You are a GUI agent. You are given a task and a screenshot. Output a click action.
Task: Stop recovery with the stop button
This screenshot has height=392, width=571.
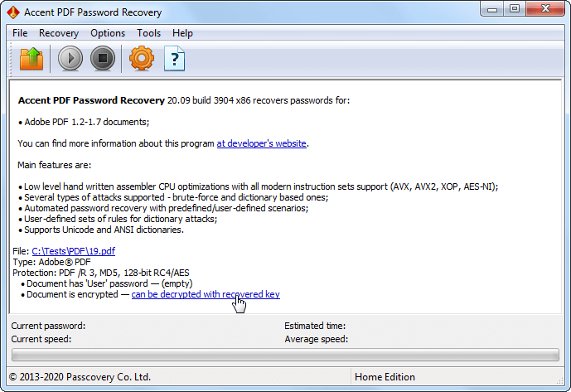103,58
